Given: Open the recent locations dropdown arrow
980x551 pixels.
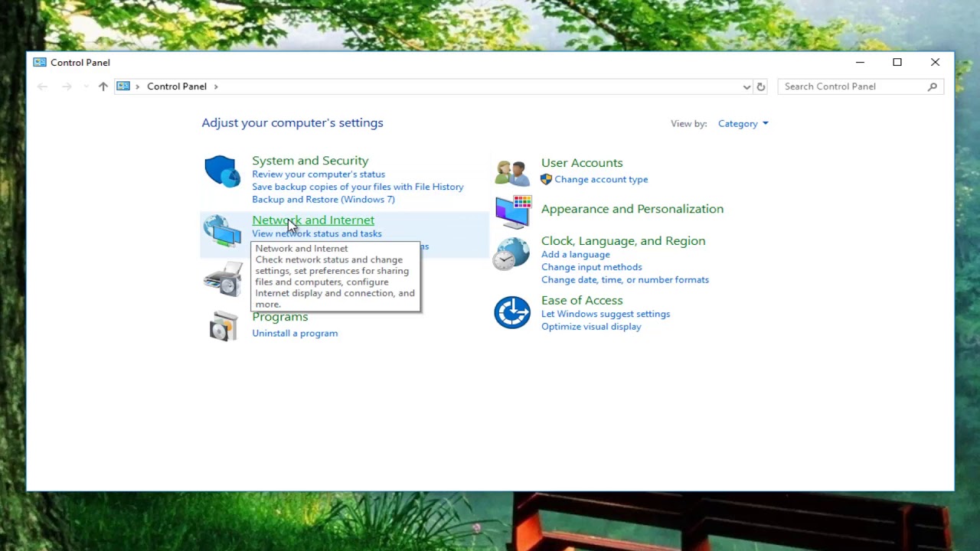Looking at the screenshot, I should point(86,86).
